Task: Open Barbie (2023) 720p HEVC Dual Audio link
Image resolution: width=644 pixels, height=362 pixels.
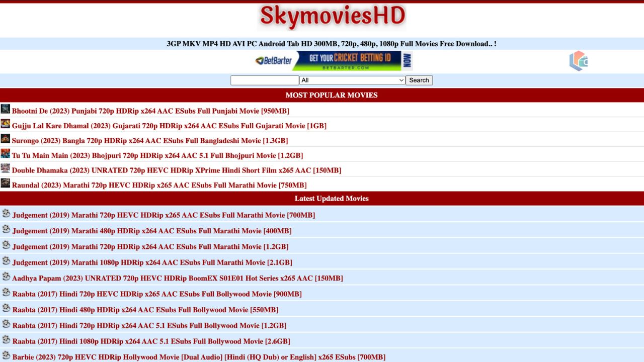Action: (x=199, y=357)
